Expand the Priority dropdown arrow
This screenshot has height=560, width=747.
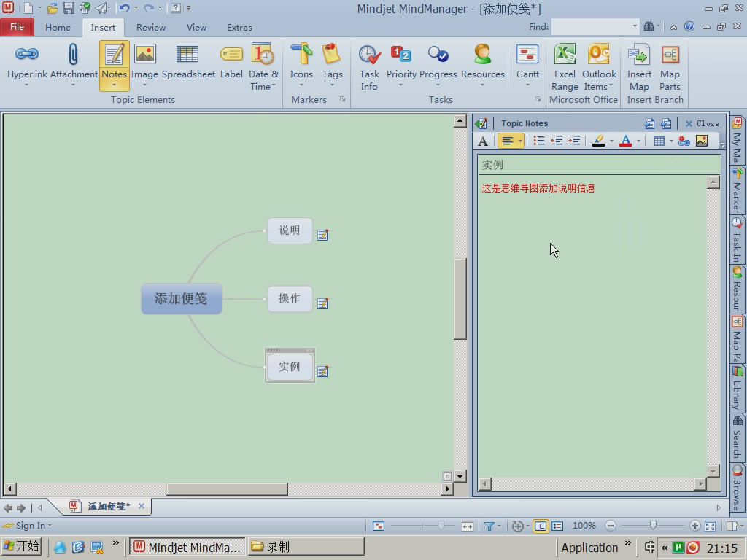(x=400, y=85)
